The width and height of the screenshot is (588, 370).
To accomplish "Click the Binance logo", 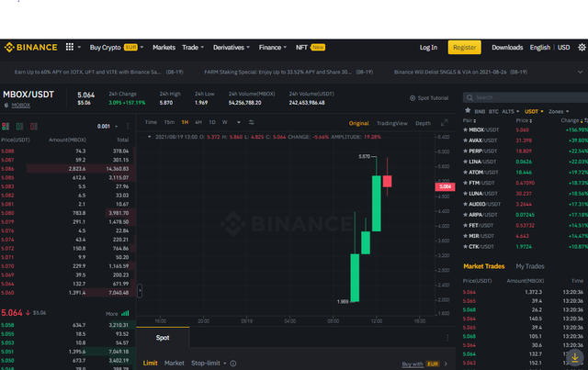I will (30, 47).
